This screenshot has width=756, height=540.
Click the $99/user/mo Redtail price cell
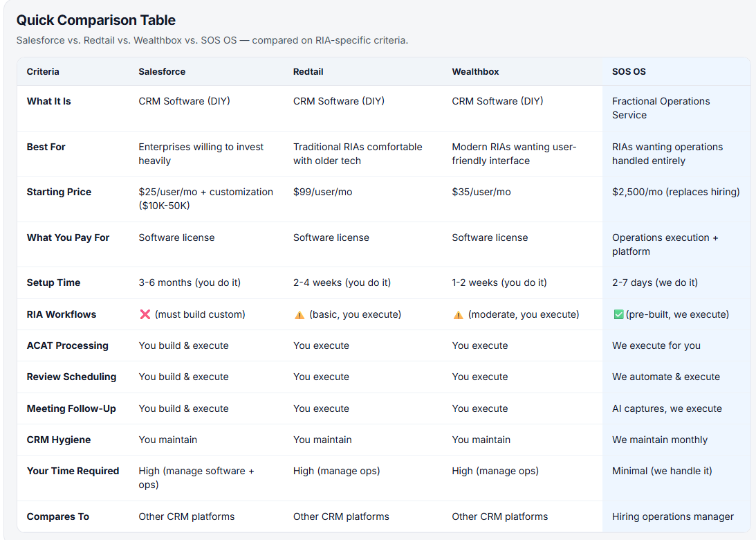322,192
